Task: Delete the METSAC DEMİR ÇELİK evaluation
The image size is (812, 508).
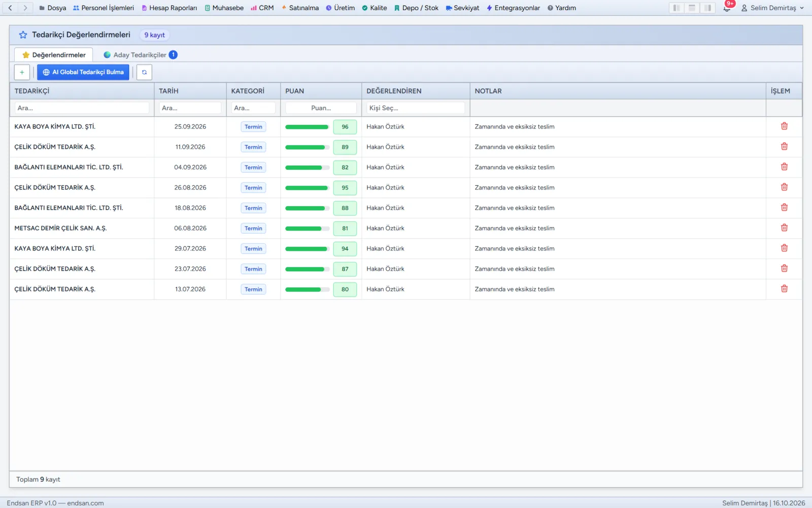Action: coord(784,228)
